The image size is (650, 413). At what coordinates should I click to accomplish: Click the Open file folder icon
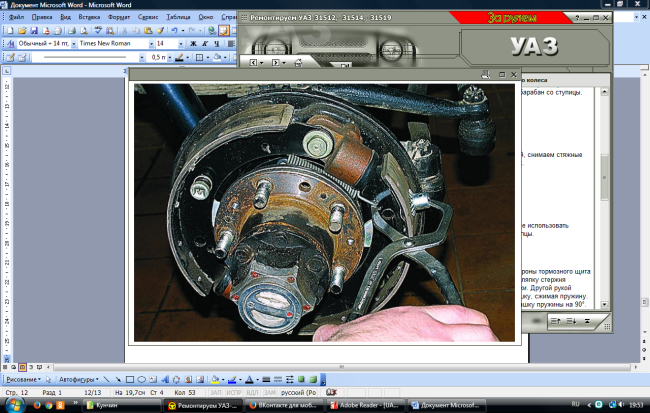[22, 30]
